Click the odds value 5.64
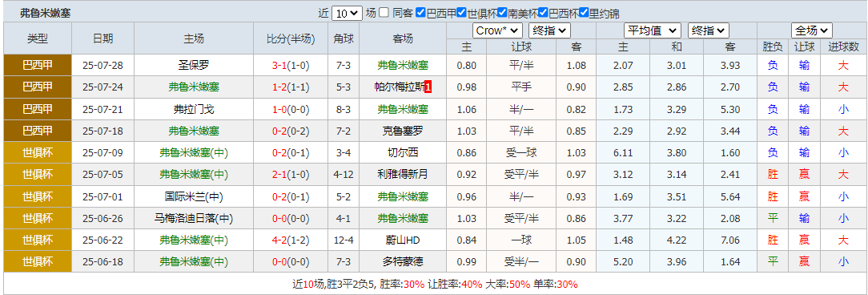The image size is (868, 295). 730,197
